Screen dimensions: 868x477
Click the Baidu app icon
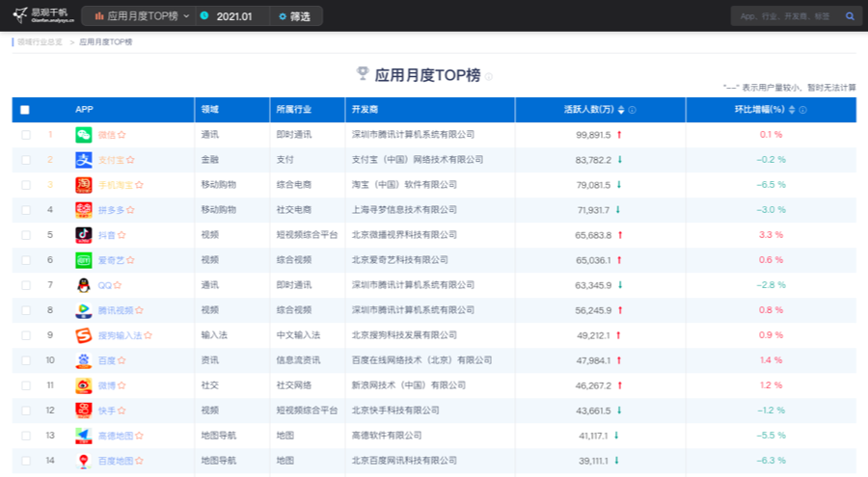(x=84, y=360)
